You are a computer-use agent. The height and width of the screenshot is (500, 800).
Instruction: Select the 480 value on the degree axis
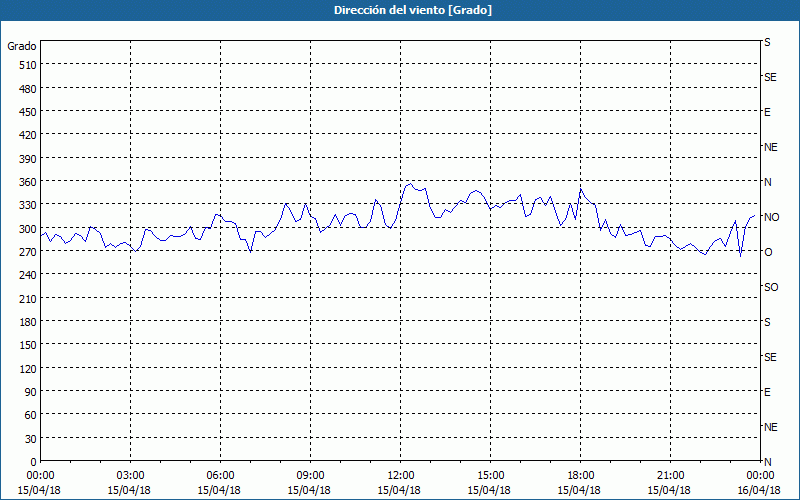(28, 89)
